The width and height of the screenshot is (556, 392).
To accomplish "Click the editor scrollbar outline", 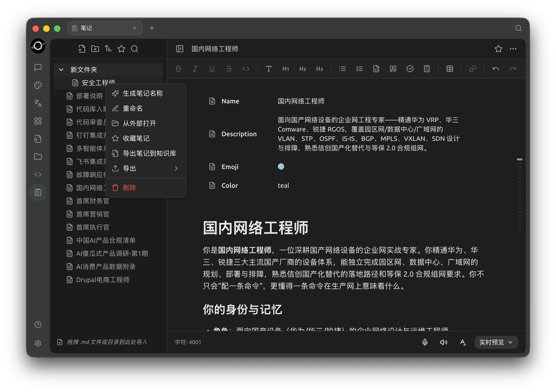I will [x=519, y=195].
